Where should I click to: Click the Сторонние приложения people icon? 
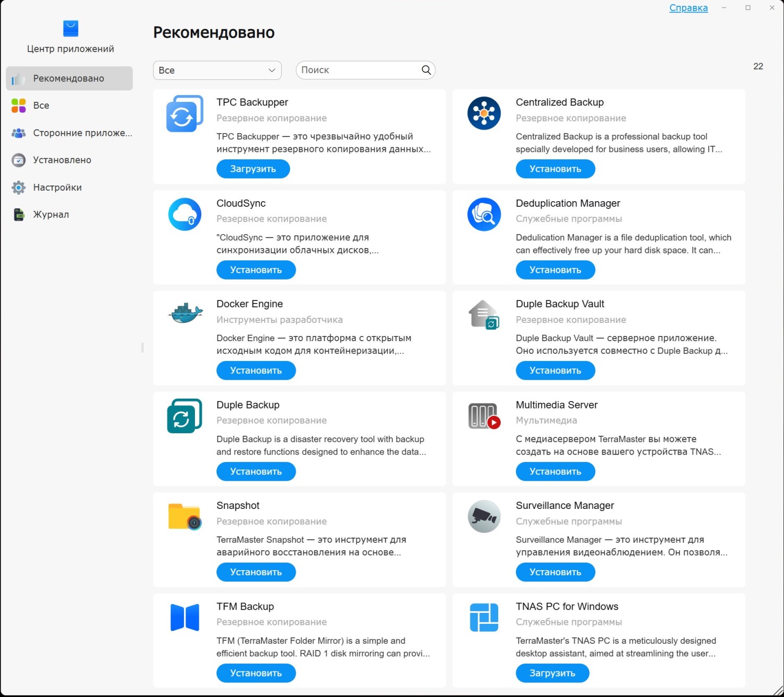(18, 133)
